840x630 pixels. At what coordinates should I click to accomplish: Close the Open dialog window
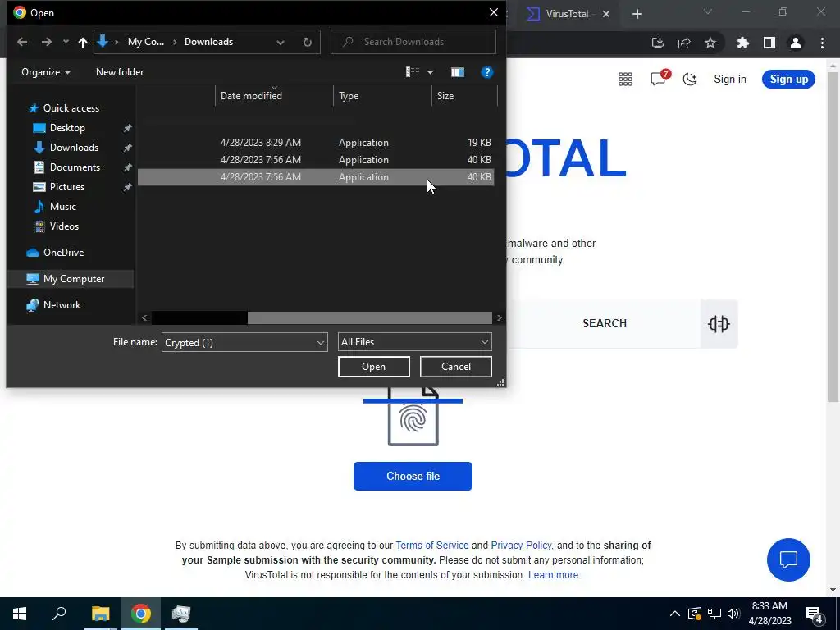tap(493, 12)
